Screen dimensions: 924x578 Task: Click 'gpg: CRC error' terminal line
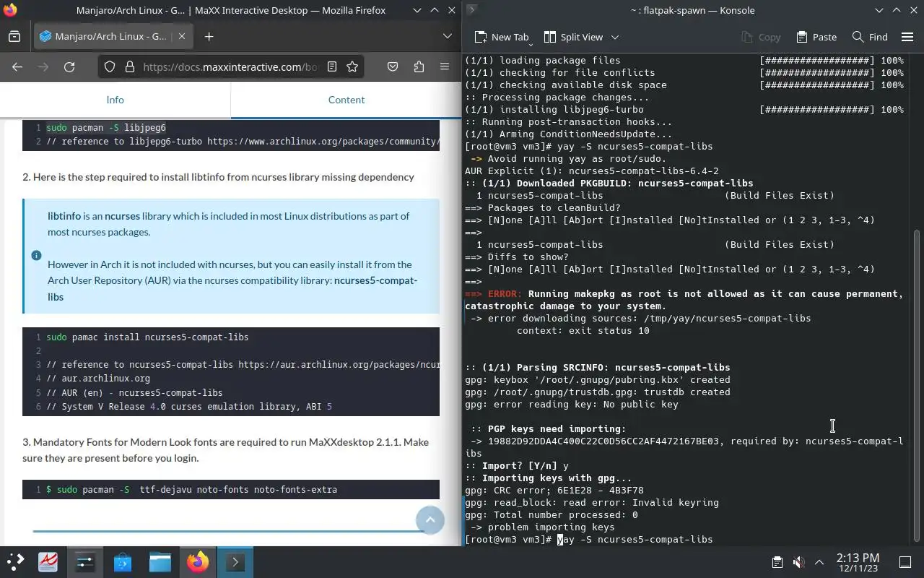(x=554, y=491)
